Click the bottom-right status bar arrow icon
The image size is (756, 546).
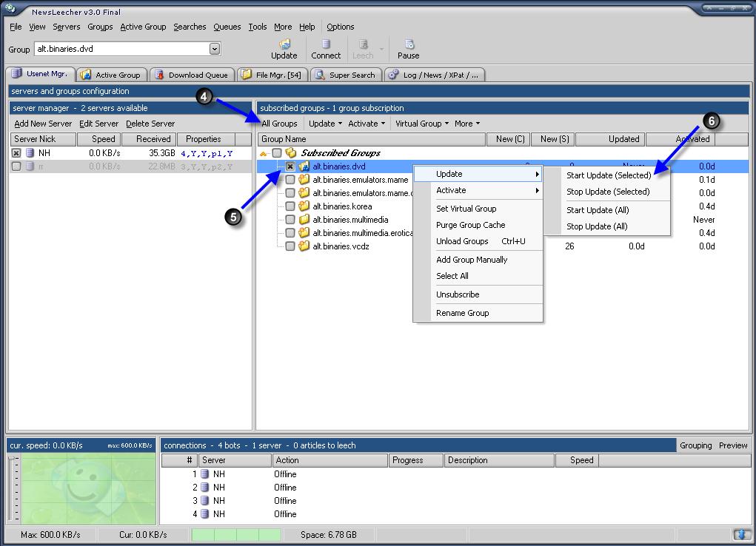point(740,534)
